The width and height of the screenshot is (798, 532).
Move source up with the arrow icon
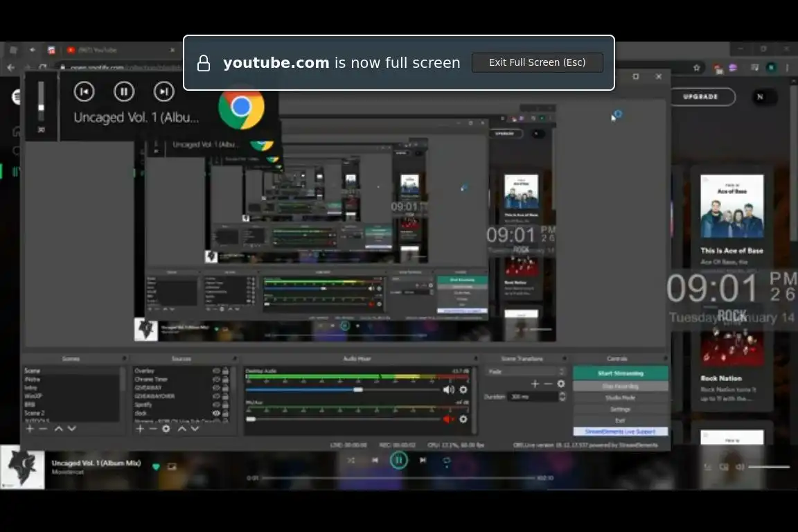181,429
